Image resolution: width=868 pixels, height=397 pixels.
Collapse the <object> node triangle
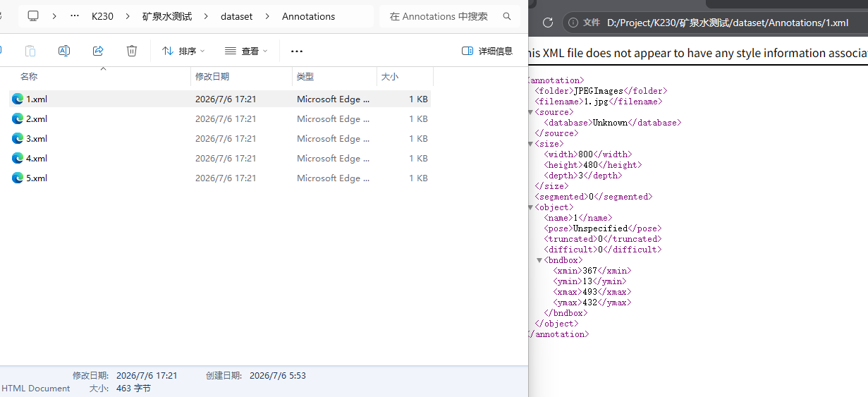pos(531,207)
